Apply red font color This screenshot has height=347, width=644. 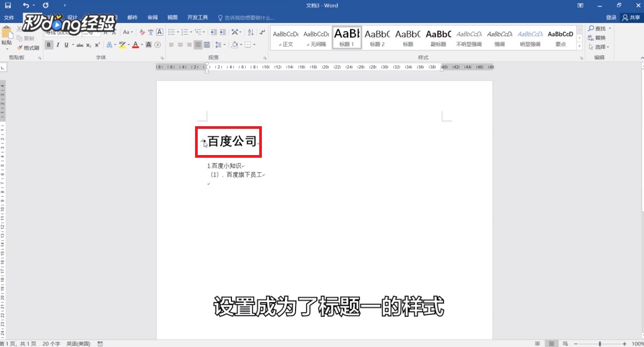click(135, 45)
